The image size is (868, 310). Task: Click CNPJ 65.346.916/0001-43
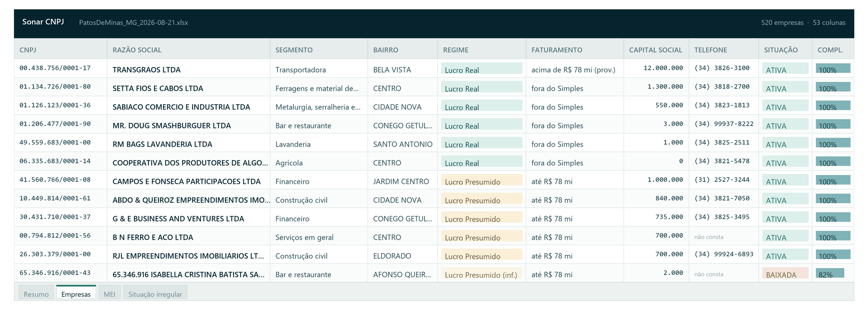pos(55,273)
